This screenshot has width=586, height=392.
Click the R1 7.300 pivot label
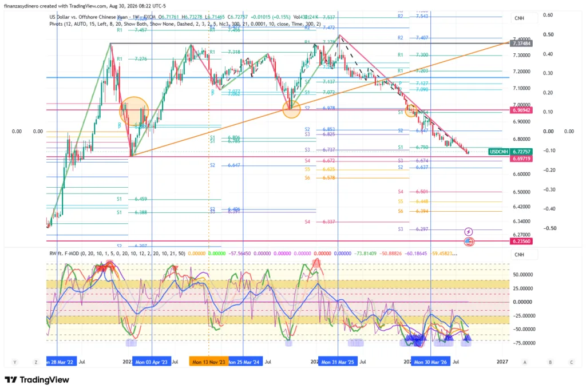click(x=413, y=55)
